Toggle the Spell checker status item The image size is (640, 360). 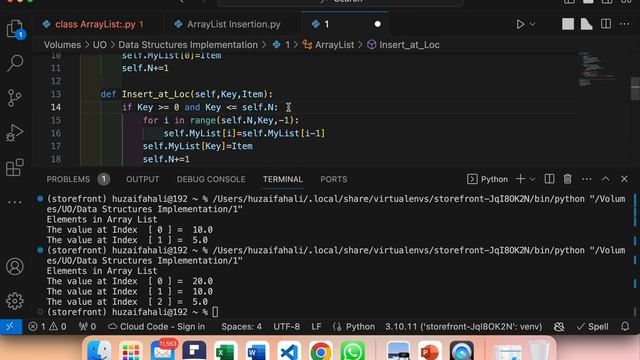click(x=592, y=327)
